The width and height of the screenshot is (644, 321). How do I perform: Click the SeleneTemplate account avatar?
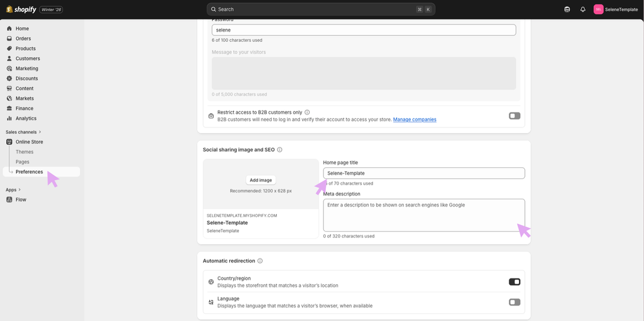coord(598,10)
